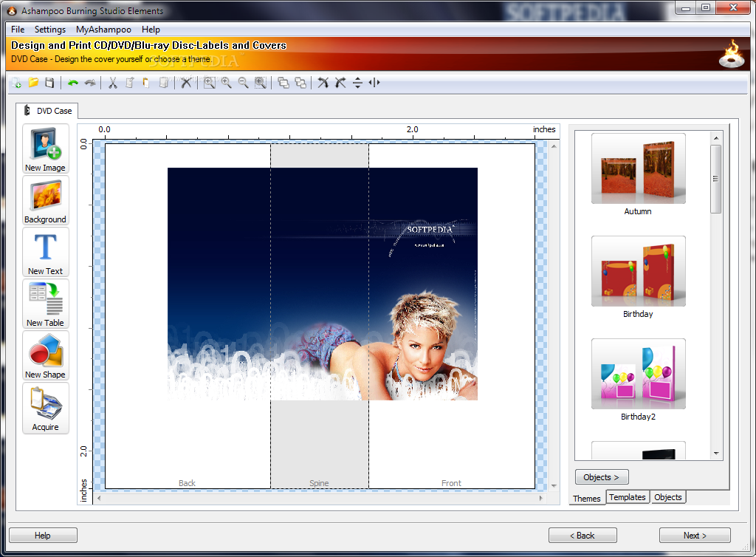Choose the Autumn theme thumbnail
756x557 pixels.
point(638,168)
